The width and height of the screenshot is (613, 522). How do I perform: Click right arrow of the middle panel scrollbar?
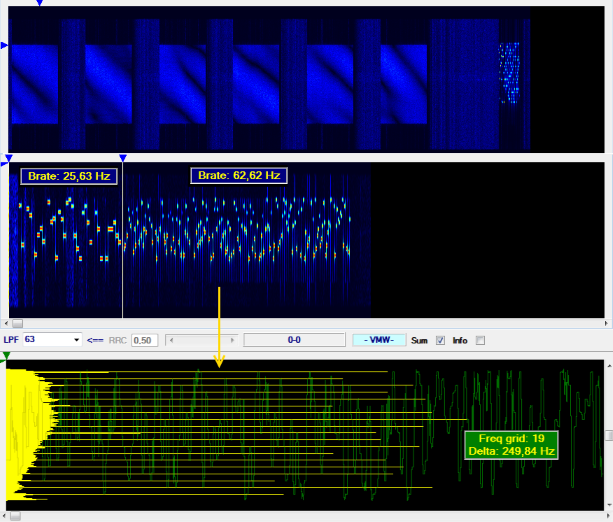point(606,323)
